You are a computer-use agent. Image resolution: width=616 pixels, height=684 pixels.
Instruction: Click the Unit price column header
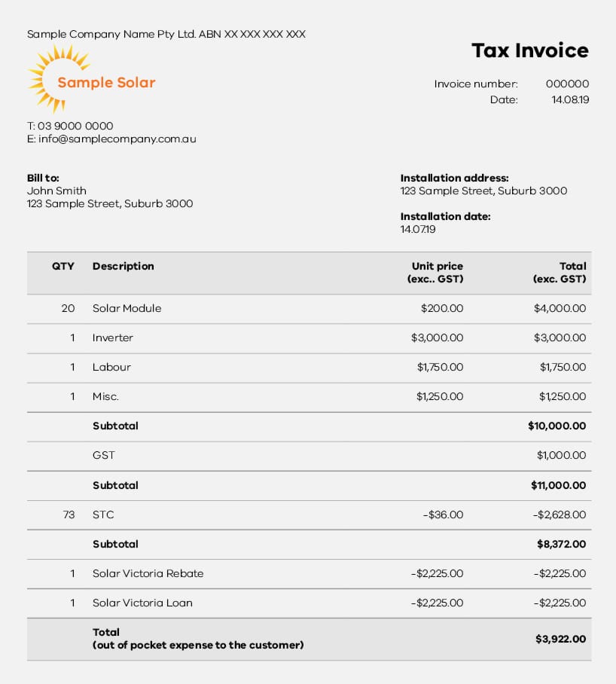[435, 273]
